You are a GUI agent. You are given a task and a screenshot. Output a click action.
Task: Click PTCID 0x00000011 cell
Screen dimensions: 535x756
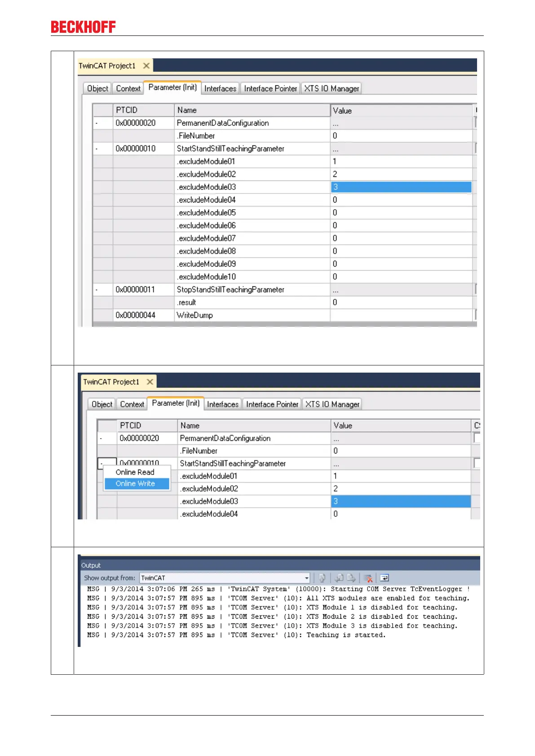(143, 290)
